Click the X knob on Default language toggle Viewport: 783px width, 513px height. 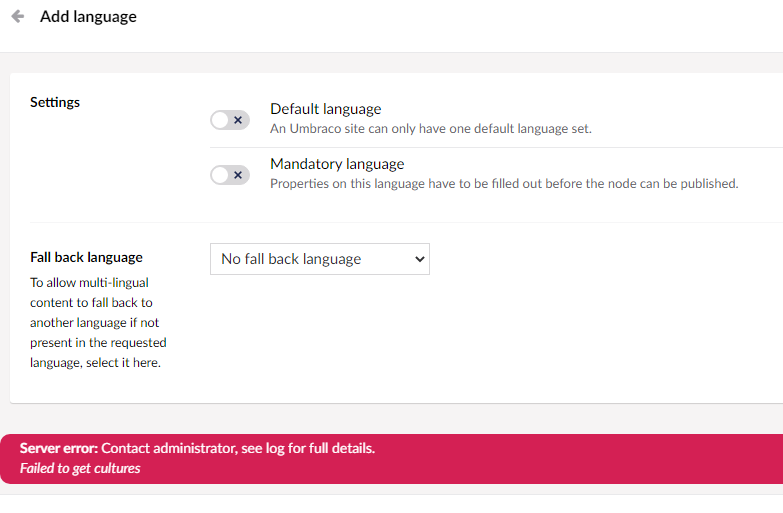[238, 120]
